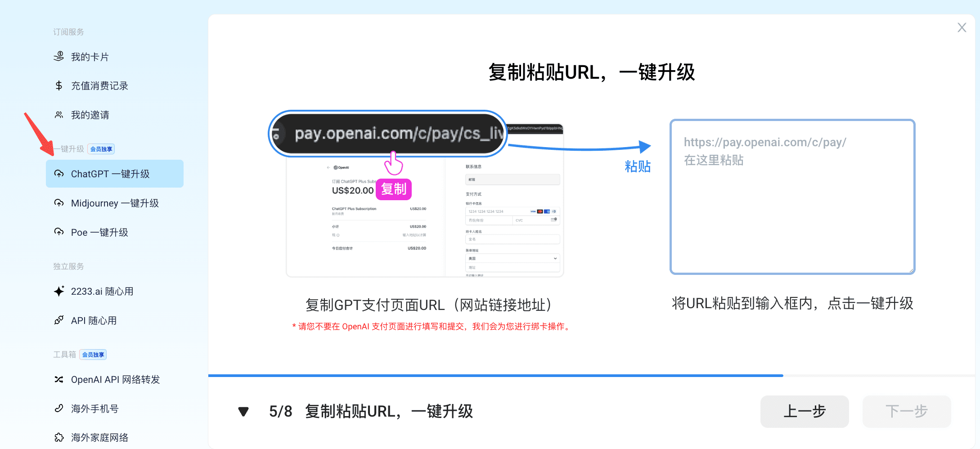Click the puzzle icon beside 海外家庭网络
This screenshot has width=980, height=449.
(59, 437)
